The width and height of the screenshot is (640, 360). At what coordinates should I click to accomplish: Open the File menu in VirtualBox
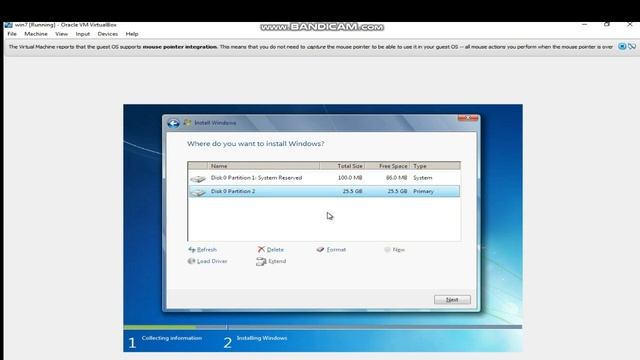click(12, 34)
